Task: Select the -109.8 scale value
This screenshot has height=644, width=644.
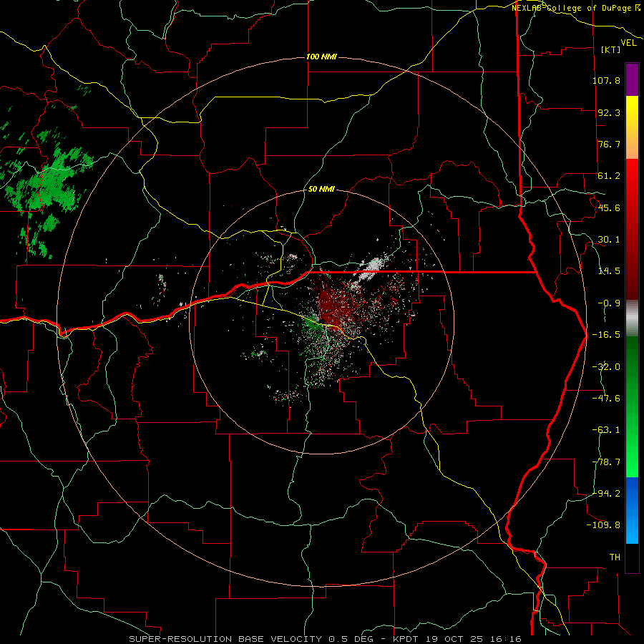Action: [604, 525]
